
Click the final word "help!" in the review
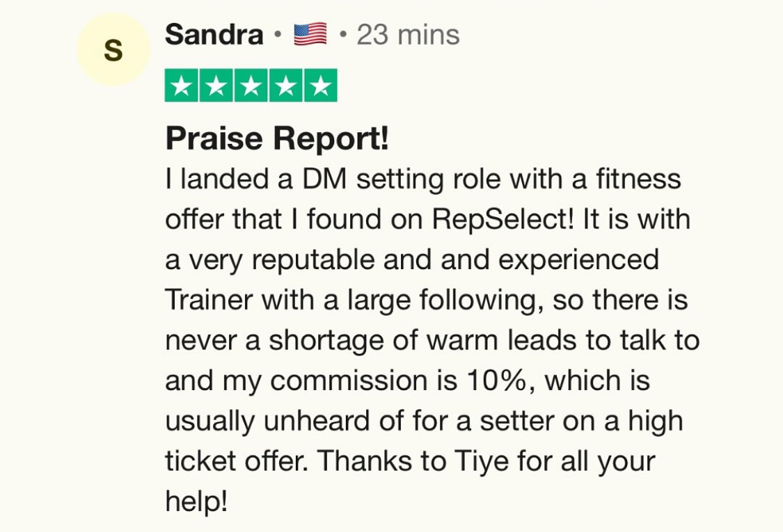196,501
